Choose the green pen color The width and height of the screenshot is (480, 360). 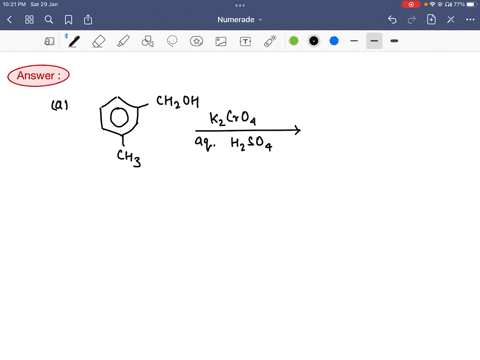(294, 41)
